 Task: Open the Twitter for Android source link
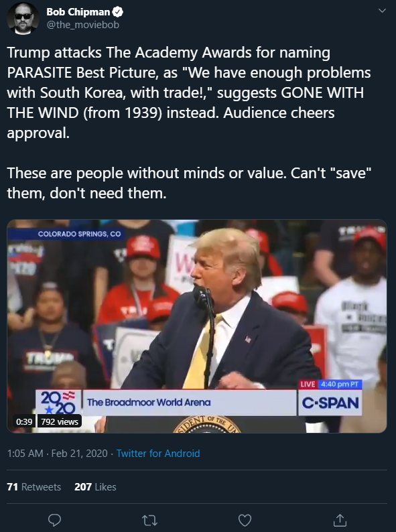(158, 454)
